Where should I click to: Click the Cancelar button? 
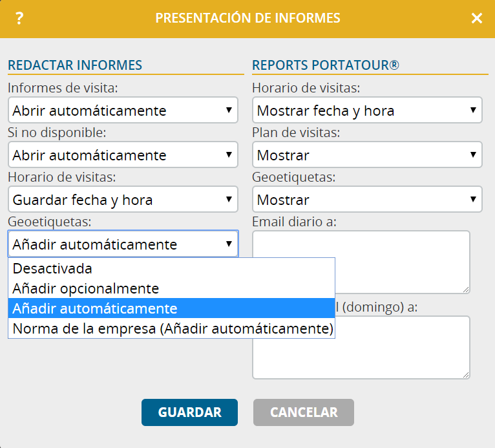303,412
